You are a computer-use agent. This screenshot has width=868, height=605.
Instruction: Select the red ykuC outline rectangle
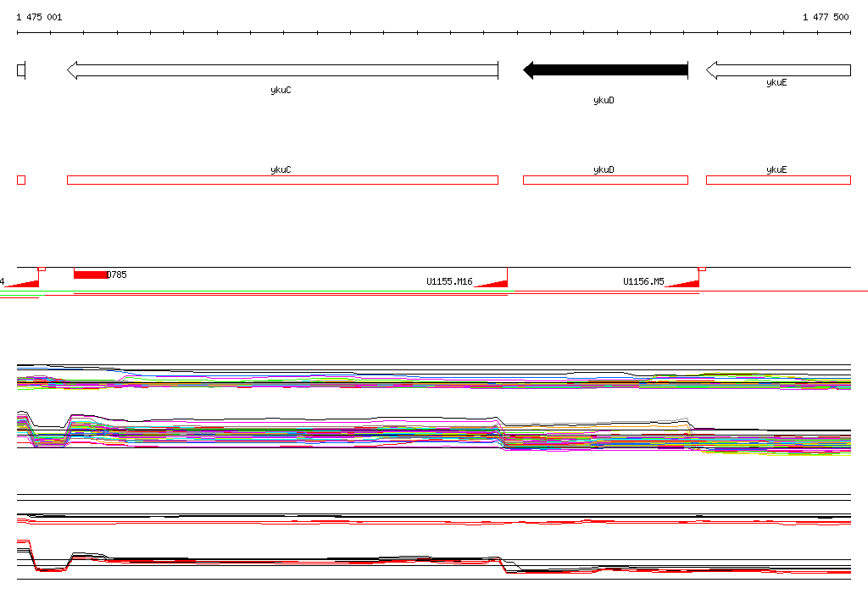point(282,180)
